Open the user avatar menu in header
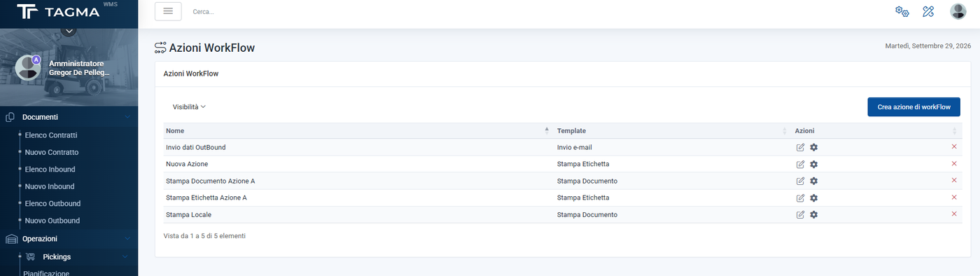This screenshot has height=276, width=980. pyautogui.click(x=958, y=11)
